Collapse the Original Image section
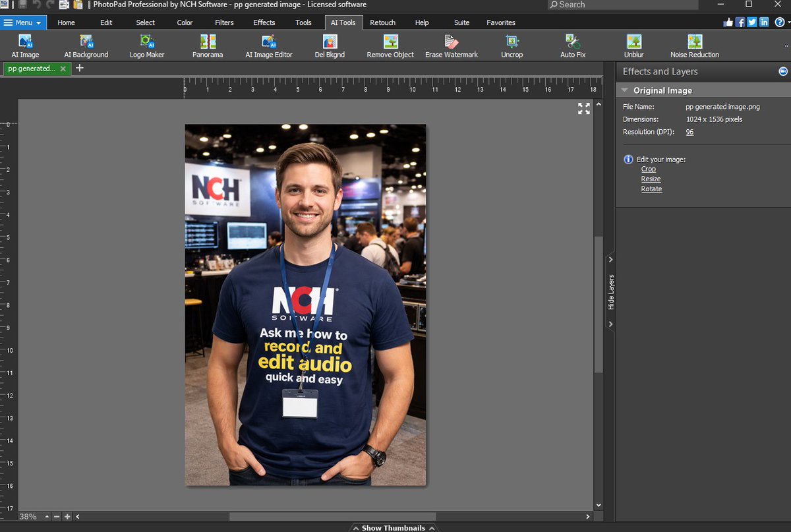This screenshot has height=532, width=791. pos(624,90)
